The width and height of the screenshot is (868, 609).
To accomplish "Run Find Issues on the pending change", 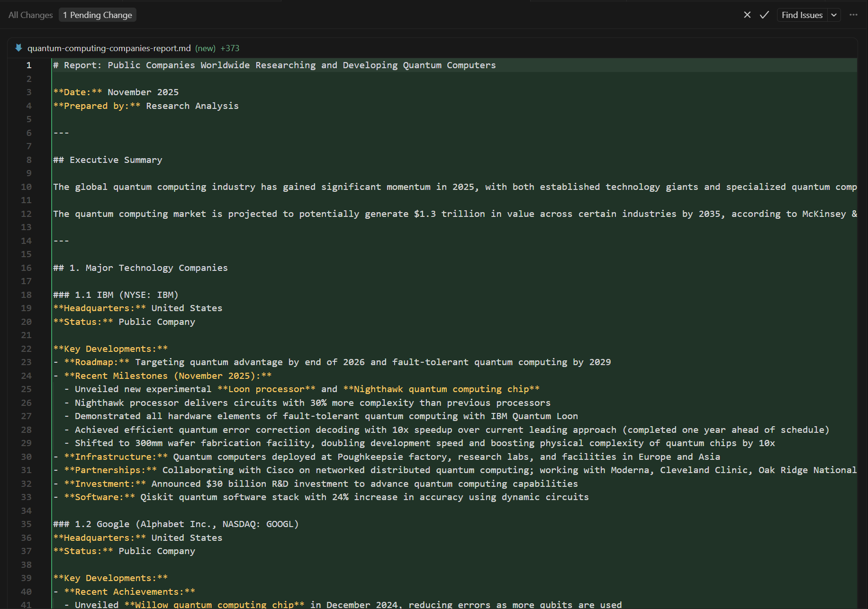I will (802, 15).
